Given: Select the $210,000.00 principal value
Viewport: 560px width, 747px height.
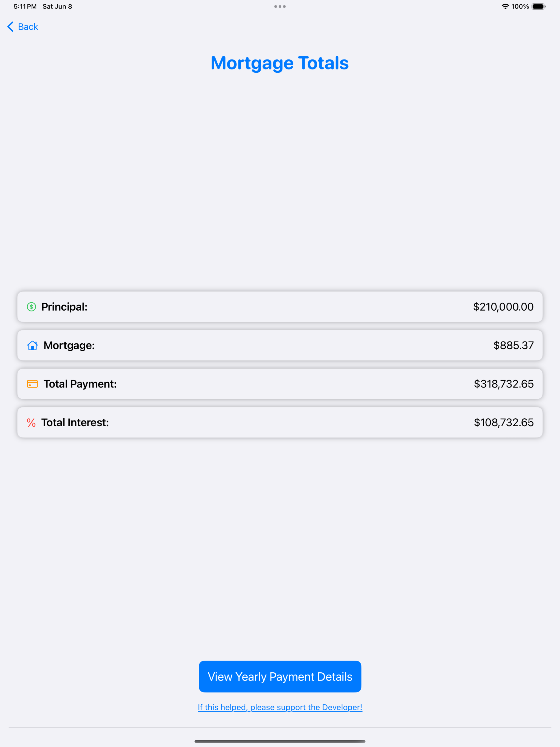Looking at the screenshot, I should click(x=503, y=307).
